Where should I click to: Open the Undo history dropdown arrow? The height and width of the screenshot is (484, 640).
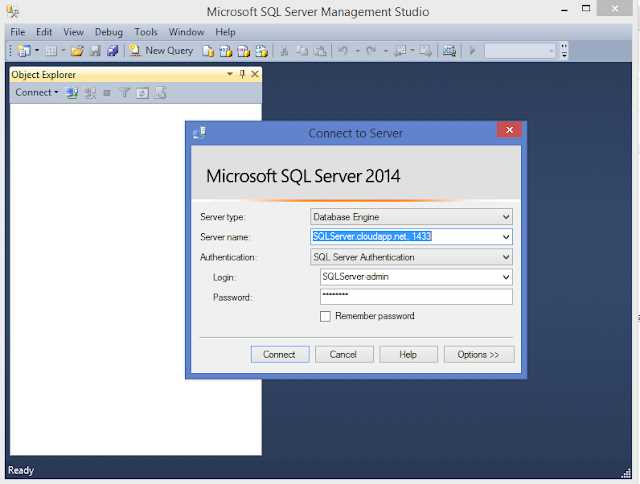358,51
